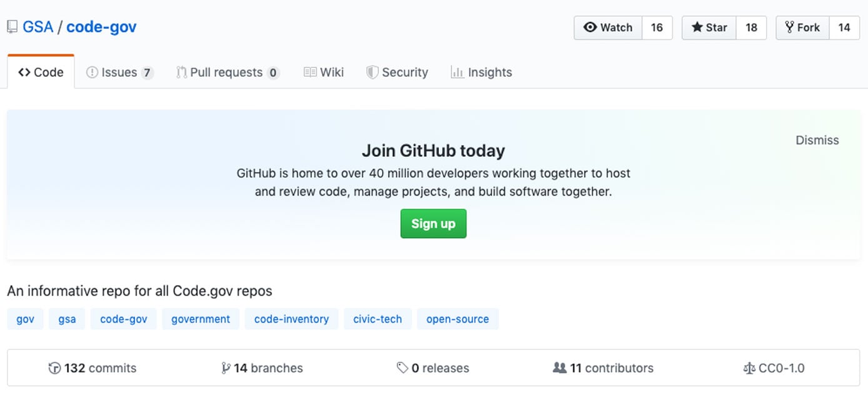The width and height of the screenshot is (868, 395).
Task: View the 132 commits link
Action: [x=93, y=368]
